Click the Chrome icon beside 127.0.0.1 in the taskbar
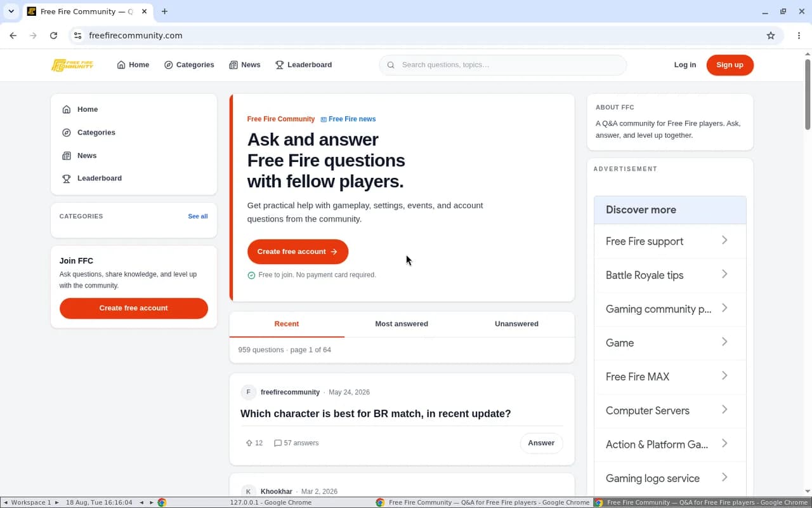Screen dimensions: 812x508 [x=162, y=502]
